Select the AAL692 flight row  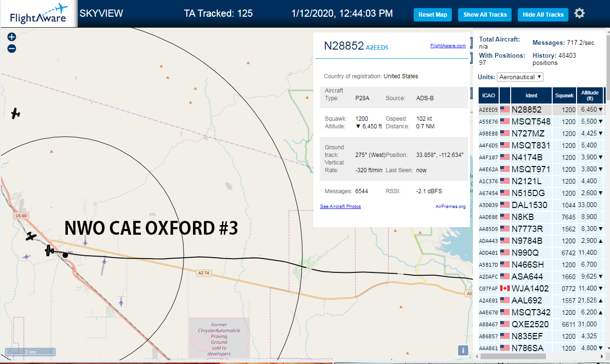[541, 300]
